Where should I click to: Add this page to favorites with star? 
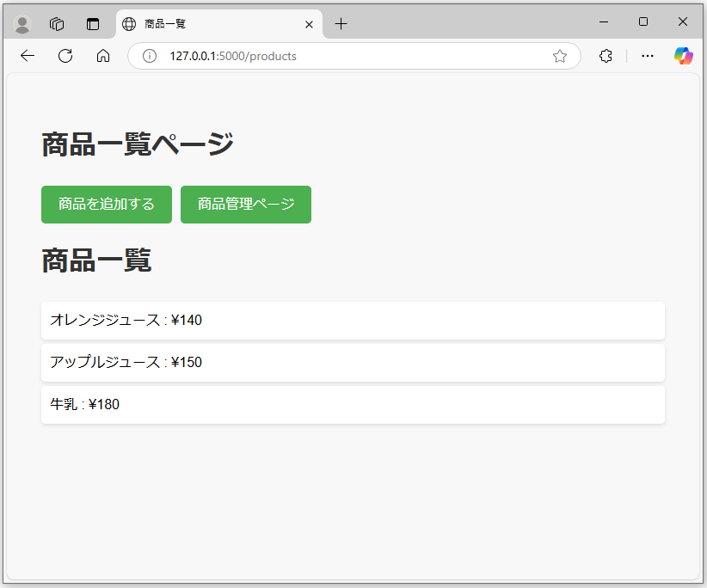560,56
